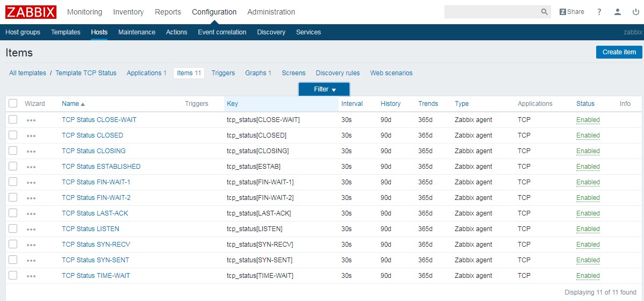Image resolution: width=644 pixels, height=301 pixels.
Task: Check the TCP Status ESTABLISHED row checkbox
Action: click(x=13, y=166)
